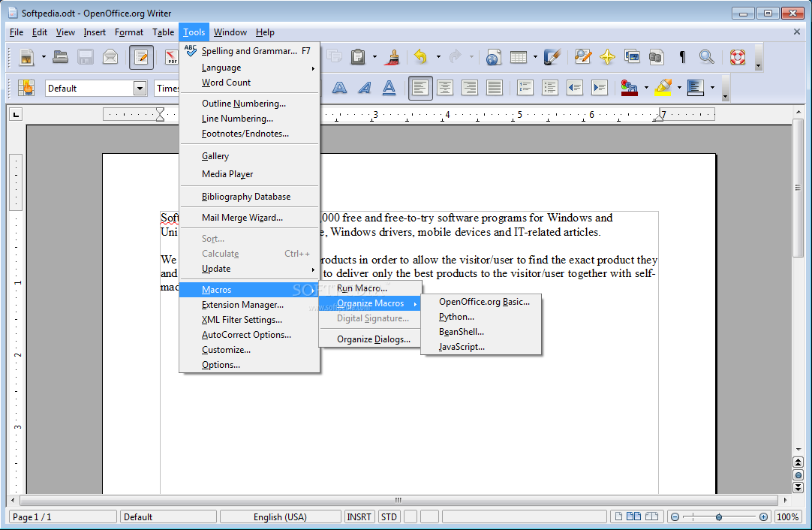The width and height of the screenshot is (812, 530).
Task: Click the Insert Table icon
Action: point(519,57)
